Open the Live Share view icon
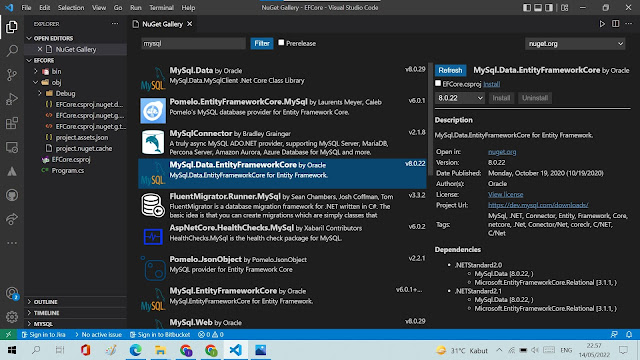The image size is (640, 360). 12,219
